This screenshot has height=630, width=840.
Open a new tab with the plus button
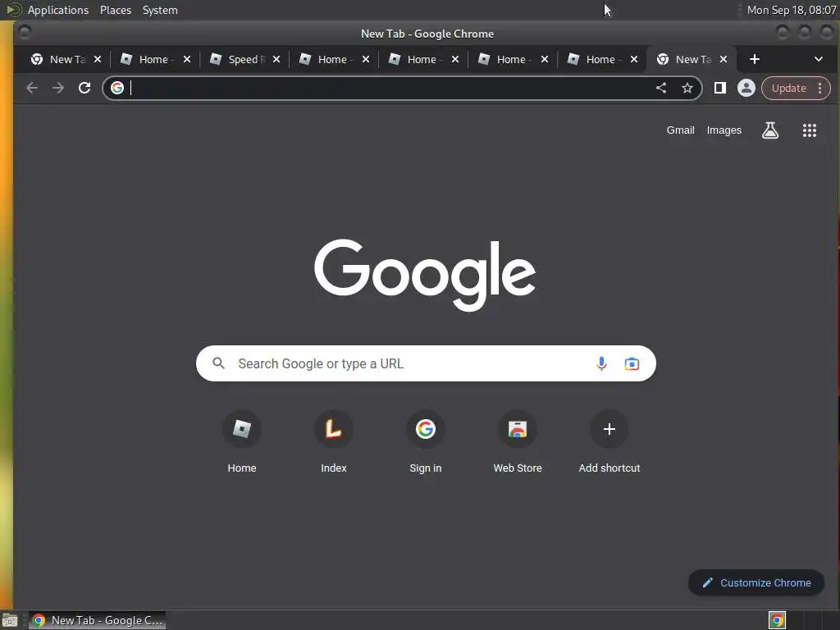(755, 59)
